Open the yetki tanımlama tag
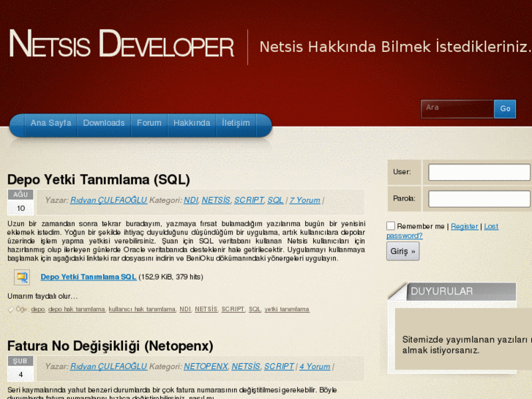532x399 pixels. tap(287, 310)
